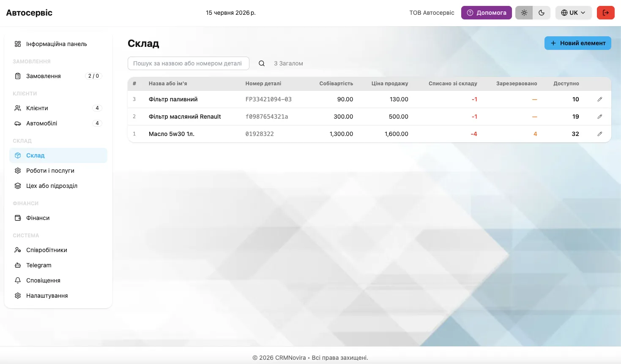Image resolution: width=621 pixels, height=364 pixels.
Task: Click the box icon next to Склад
Action: [x=18, y=155]
